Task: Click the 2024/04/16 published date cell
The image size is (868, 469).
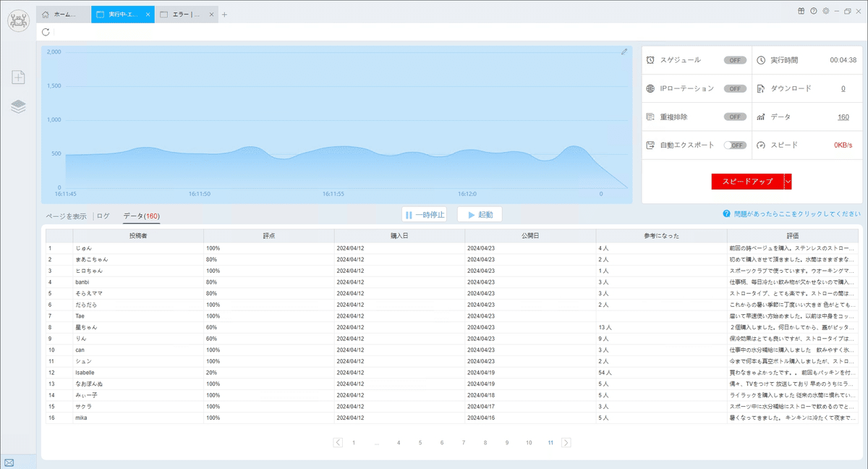Action: pos(531,418)
